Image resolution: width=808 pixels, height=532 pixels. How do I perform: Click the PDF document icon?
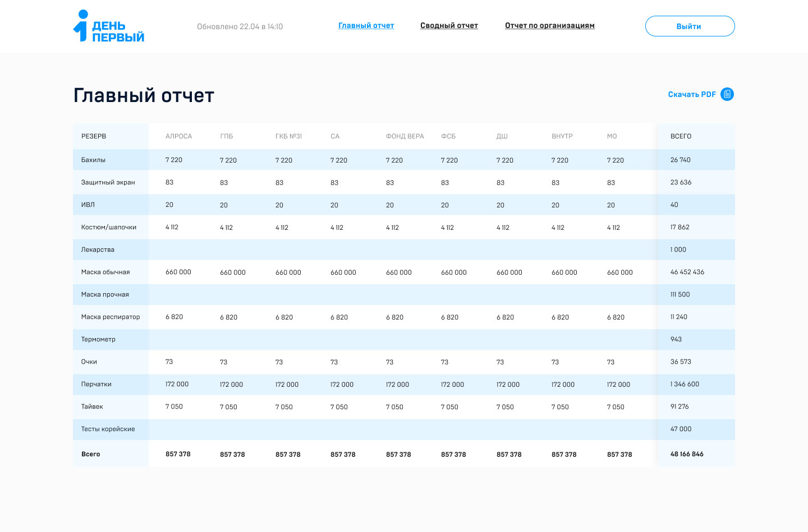[727, 94]
